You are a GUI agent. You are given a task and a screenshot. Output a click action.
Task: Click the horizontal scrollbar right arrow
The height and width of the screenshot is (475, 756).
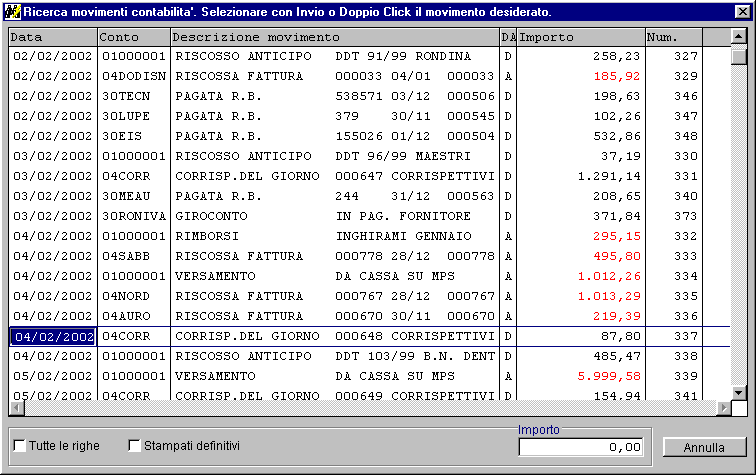click(x=723, y=408)
